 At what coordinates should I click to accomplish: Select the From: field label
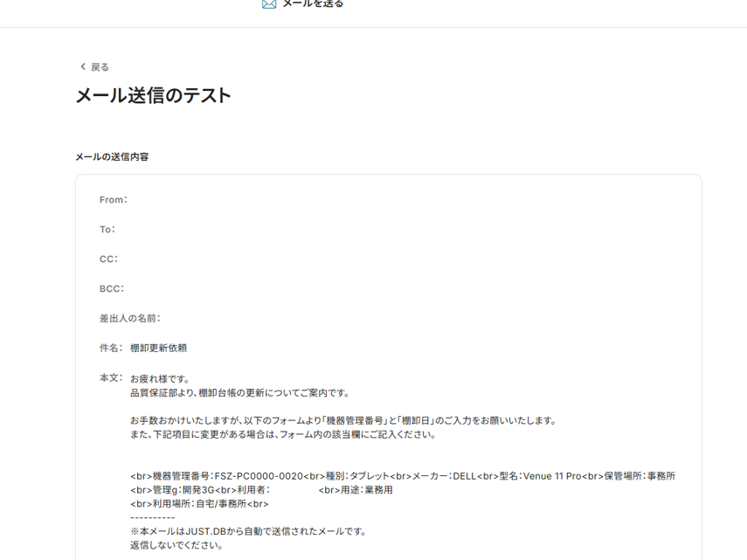click(114, 200)
